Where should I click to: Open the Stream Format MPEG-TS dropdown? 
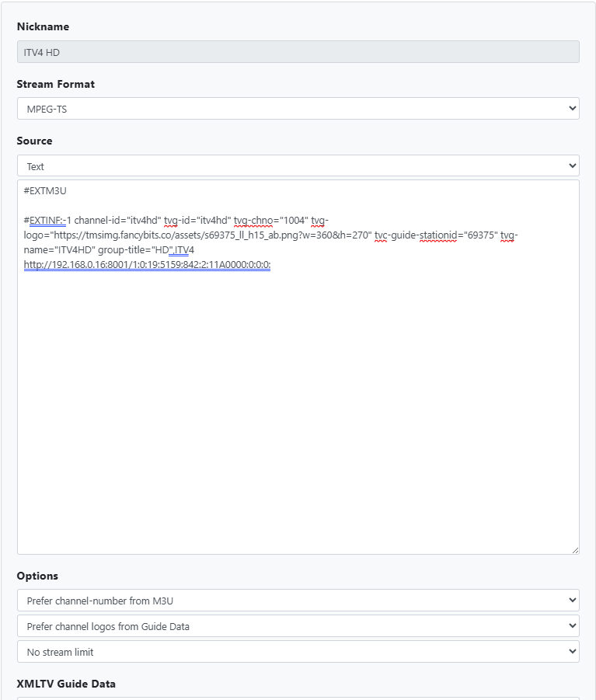click(298, 109)
